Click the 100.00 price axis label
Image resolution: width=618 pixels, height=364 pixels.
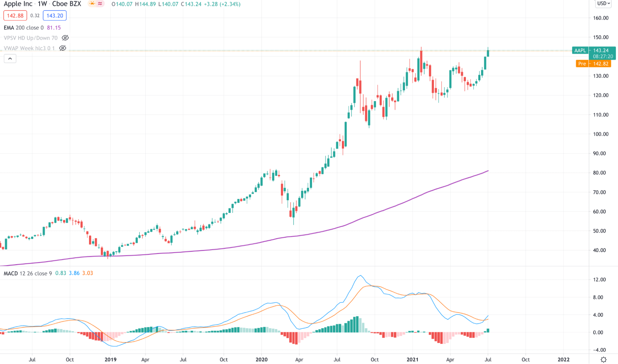point(601,134)
